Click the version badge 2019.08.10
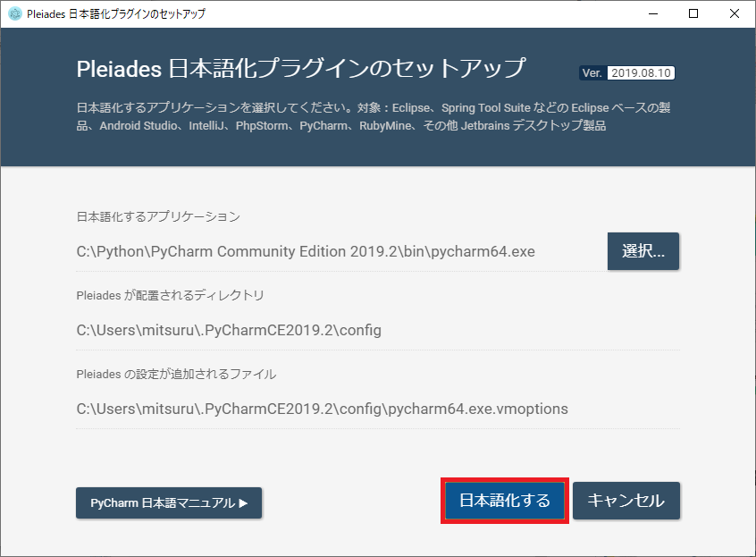Viewport: 756px width, 557px height. tap(626, 72)
